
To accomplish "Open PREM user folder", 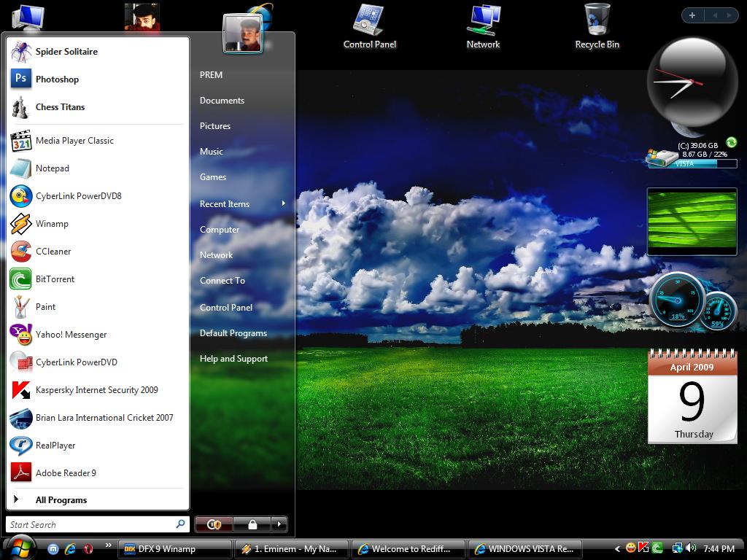I will [211, 75].
